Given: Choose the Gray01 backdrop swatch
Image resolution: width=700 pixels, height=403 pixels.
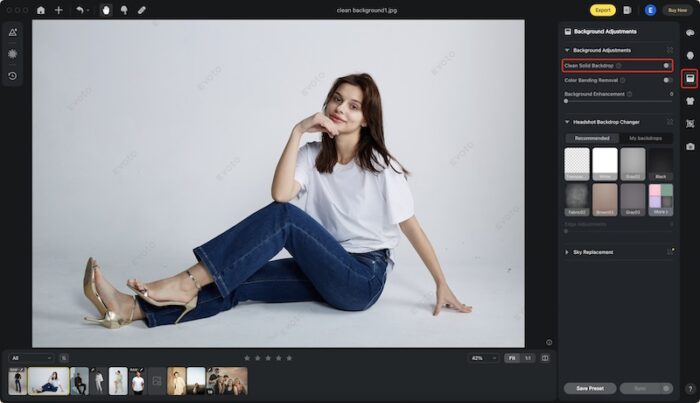Looking at the screenshot, I should [633, 164].
